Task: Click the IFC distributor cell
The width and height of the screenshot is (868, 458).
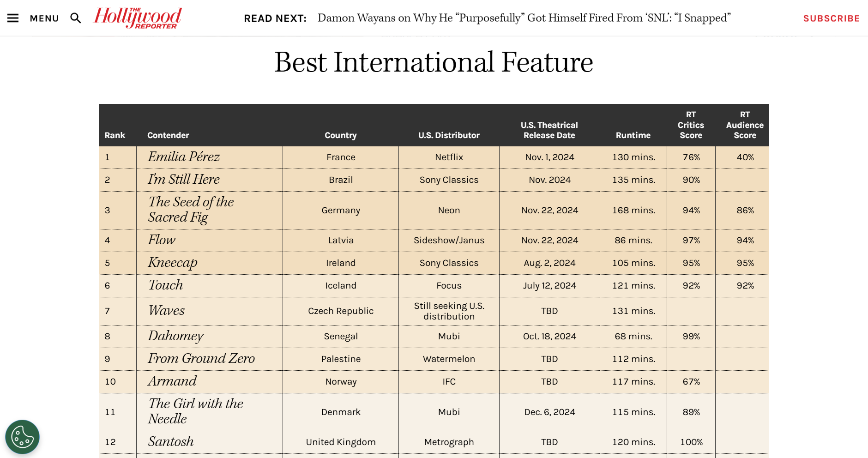Action: tap(449, 382)
